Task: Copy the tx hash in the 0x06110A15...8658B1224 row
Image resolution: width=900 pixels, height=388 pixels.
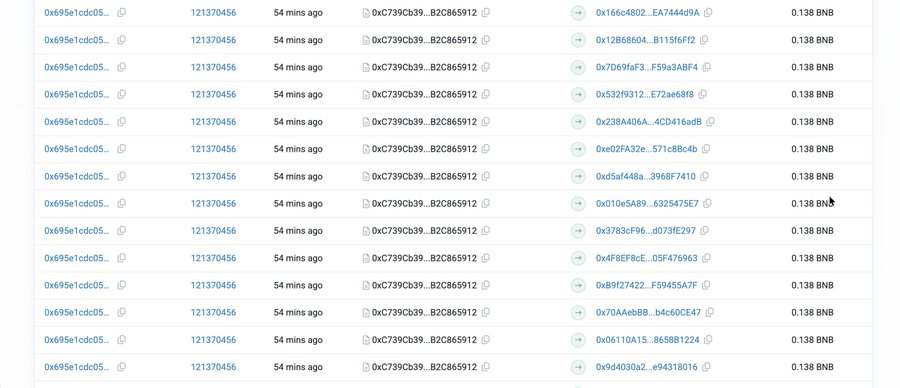Action: pyautogui.click(x=122, y=340)
